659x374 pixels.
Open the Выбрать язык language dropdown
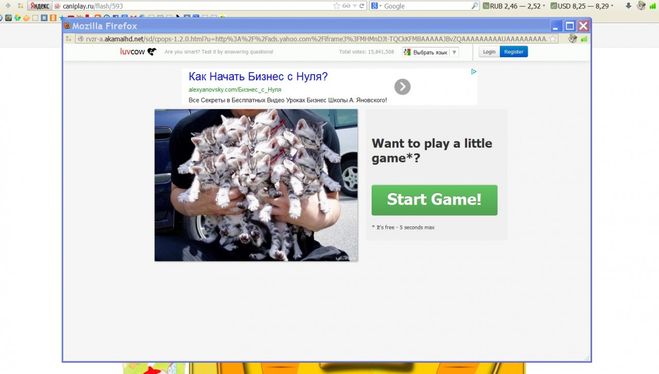pos(430,52)
